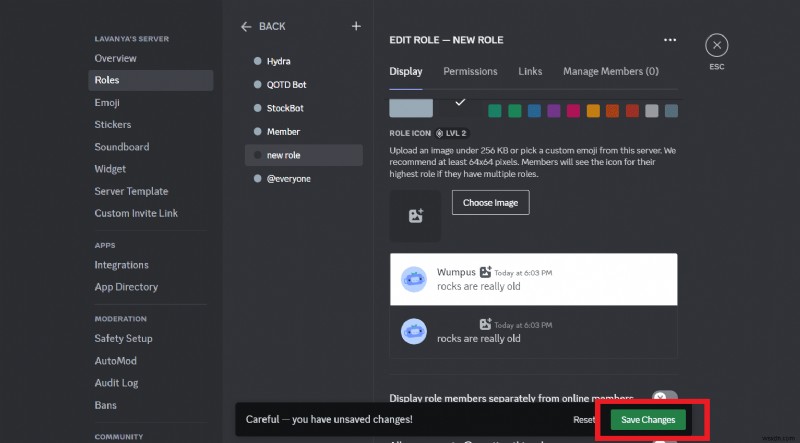Open Emoji settings page
This screenshot has height=443, width=800.
[x=151, y=103]
